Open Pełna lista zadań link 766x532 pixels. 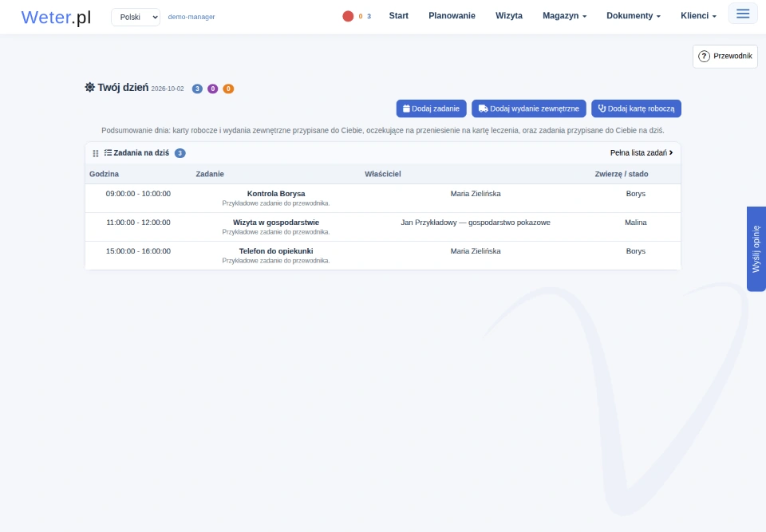(x=642, y=153)
